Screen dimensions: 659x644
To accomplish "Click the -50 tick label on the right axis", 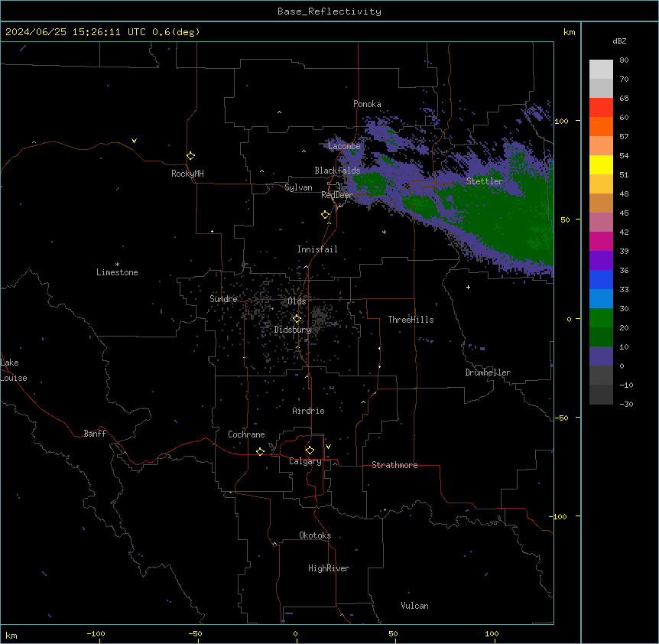I will coord(561,418).
